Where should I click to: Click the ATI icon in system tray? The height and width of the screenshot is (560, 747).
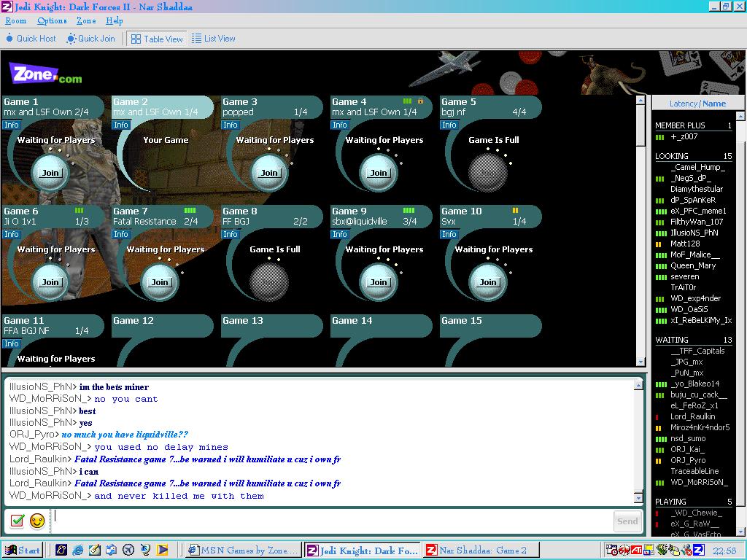636,550
